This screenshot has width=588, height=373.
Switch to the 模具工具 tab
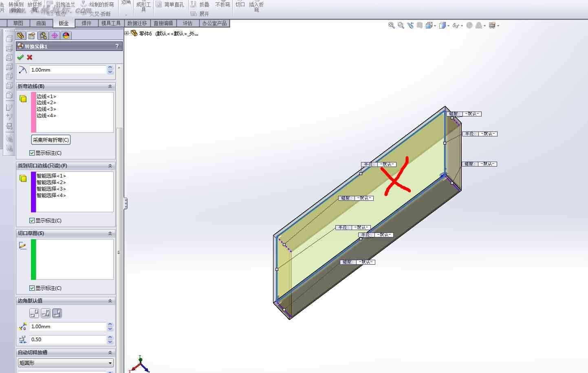[x=111, y=23]
